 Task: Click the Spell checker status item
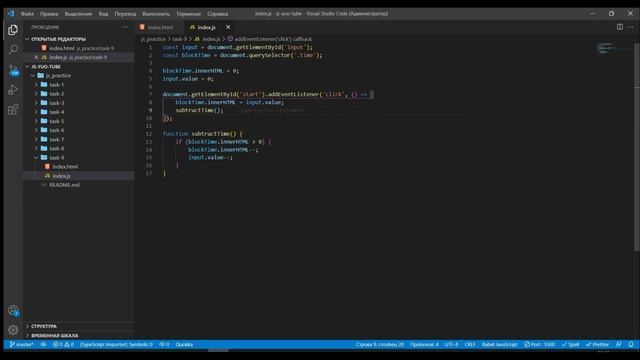click(x=570, y=344)
